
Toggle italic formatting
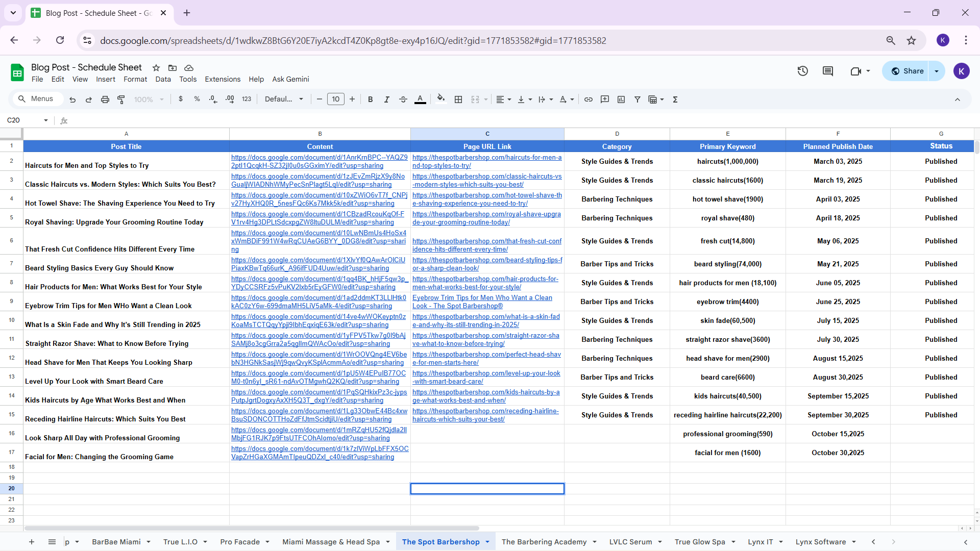point(387,99)
